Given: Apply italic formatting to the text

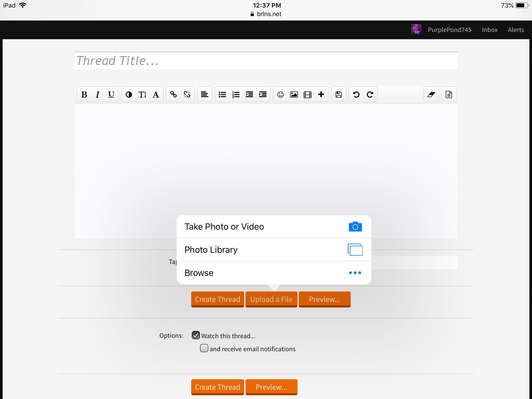Looking at the screenshot, I should [98, 94].
